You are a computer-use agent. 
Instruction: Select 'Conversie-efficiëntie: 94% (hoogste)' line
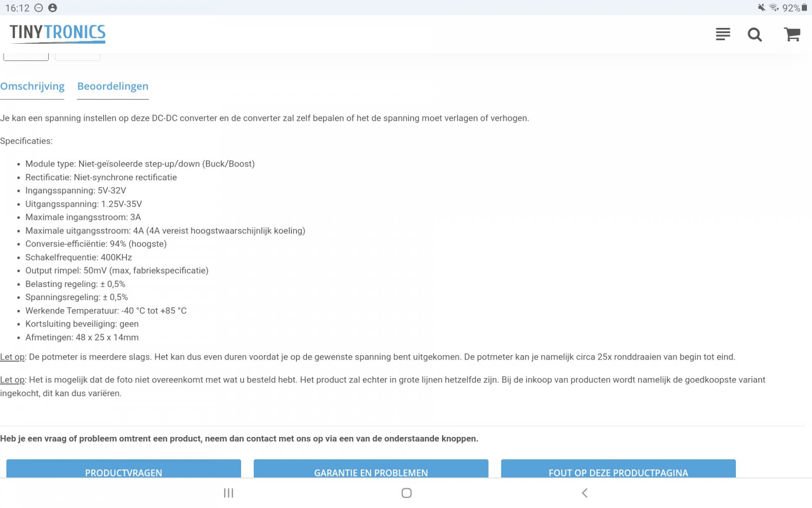click(x=96, y=244)
